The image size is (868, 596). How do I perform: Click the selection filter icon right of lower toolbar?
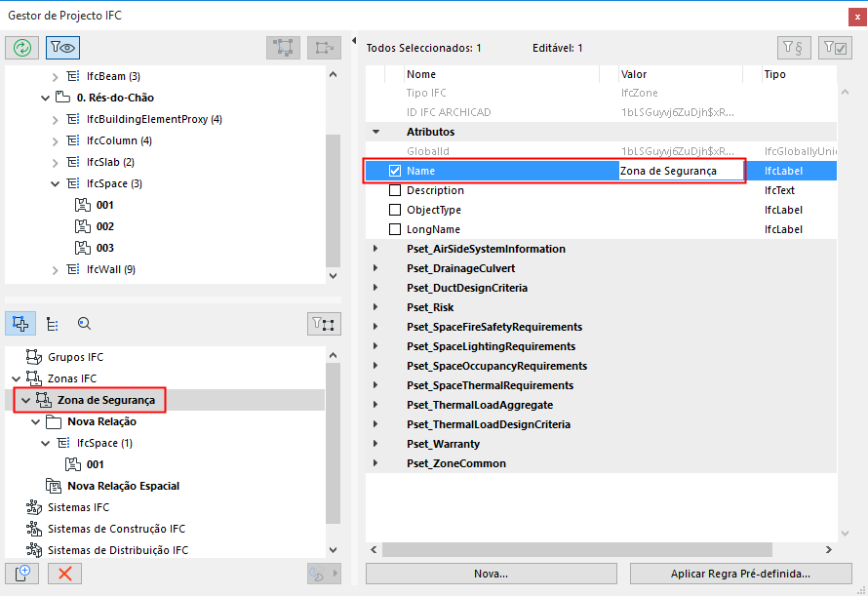325,323
